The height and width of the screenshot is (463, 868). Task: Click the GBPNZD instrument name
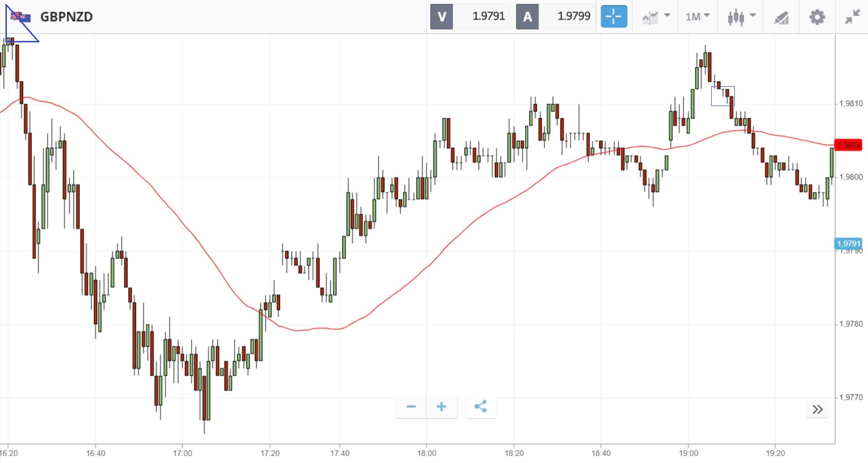pyautogui.click(x=67, y=17)
